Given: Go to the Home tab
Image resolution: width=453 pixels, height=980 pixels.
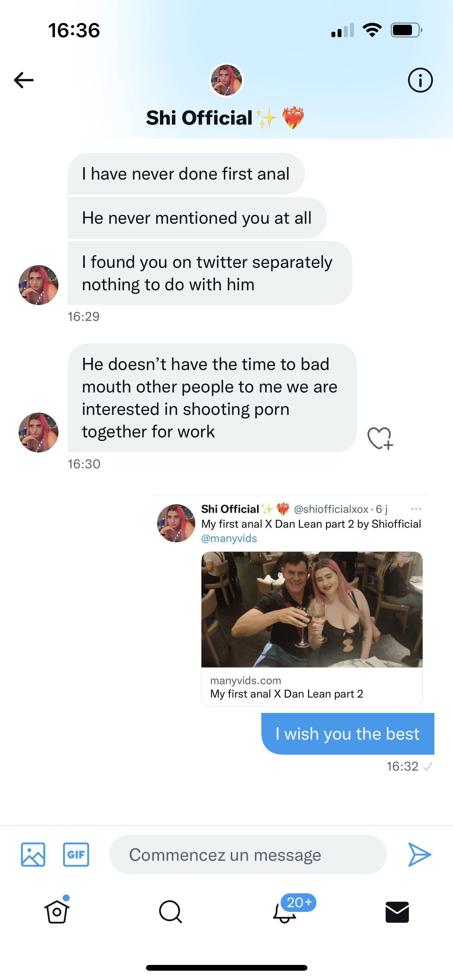Looking at the screenshot, I should (57, 911).
